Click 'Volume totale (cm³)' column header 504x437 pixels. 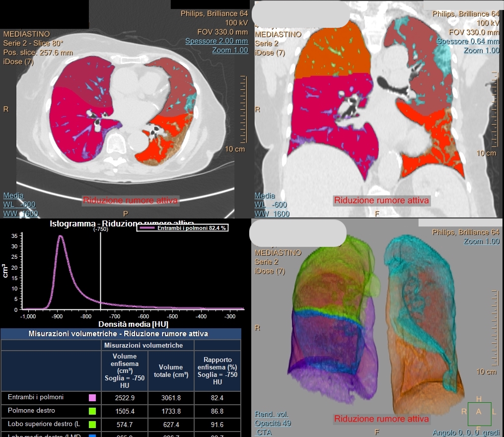tap(171, 371)
